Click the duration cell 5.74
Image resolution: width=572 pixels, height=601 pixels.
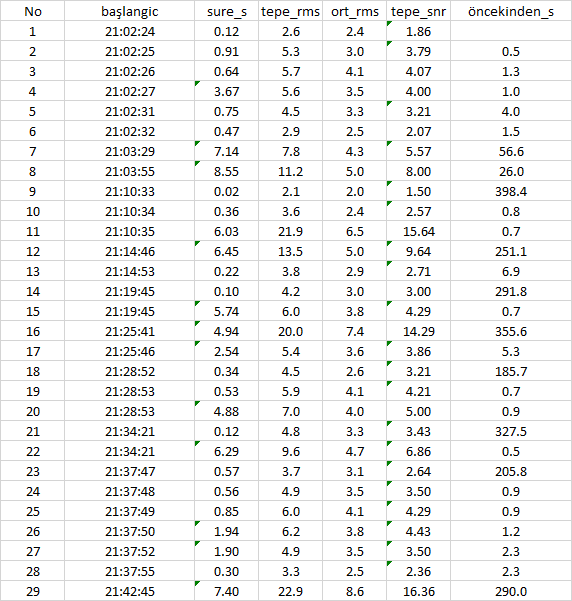(x=227, y=311)
